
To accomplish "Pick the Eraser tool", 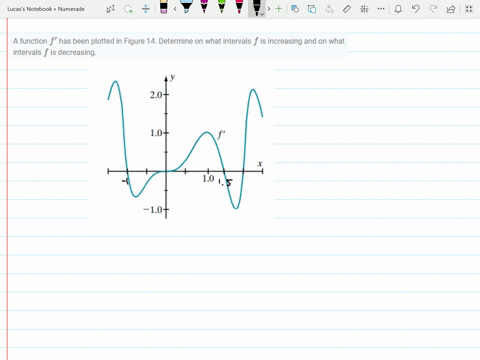I will (x=163, y=7).
